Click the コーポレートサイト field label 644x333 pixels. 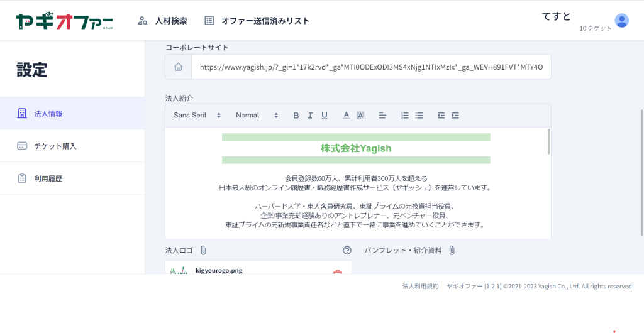pyautogui.click(x=197, y=48)
